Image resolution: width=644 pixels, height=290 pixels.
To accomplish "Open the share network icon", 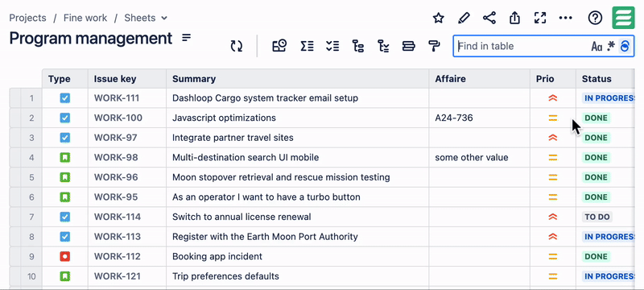I will tap(489, 18).
